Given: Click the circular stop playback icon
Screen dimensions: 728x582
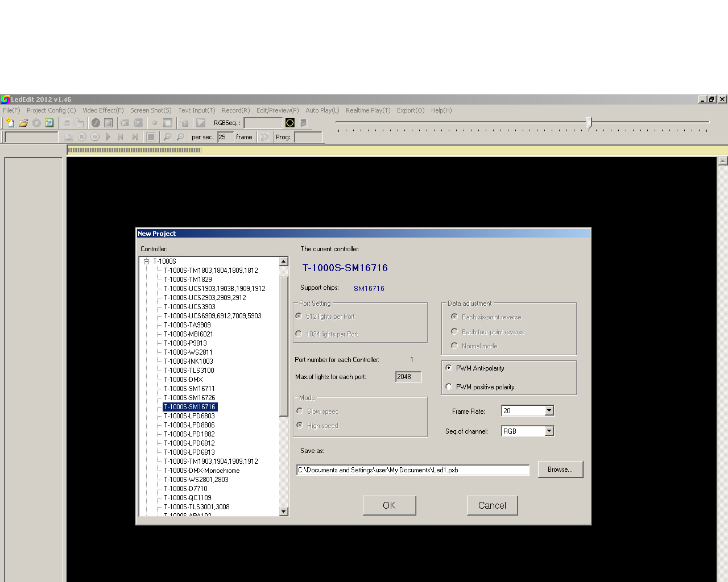Looking at the screenshot, I should [x=82, y=137].
